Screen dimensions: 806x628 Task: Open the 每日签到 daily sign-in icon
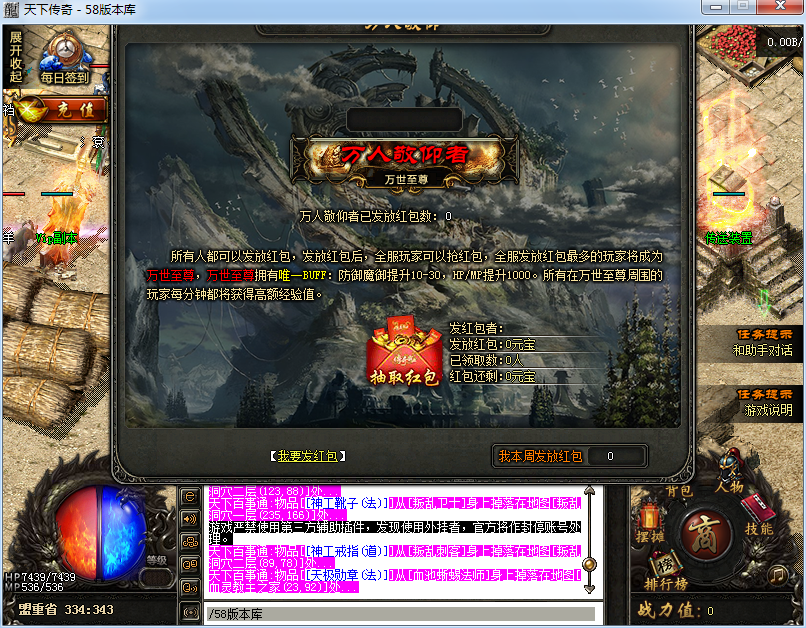point(65,59)
